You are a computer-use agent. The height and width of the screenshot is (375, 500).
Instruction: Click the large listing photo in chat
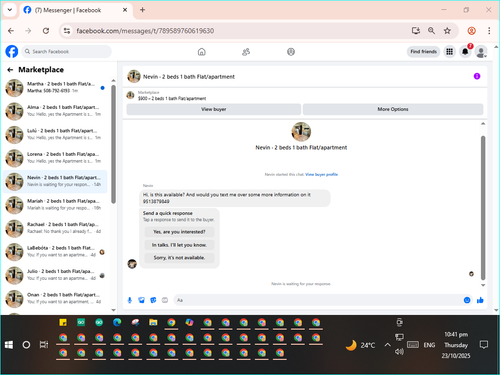301,132
